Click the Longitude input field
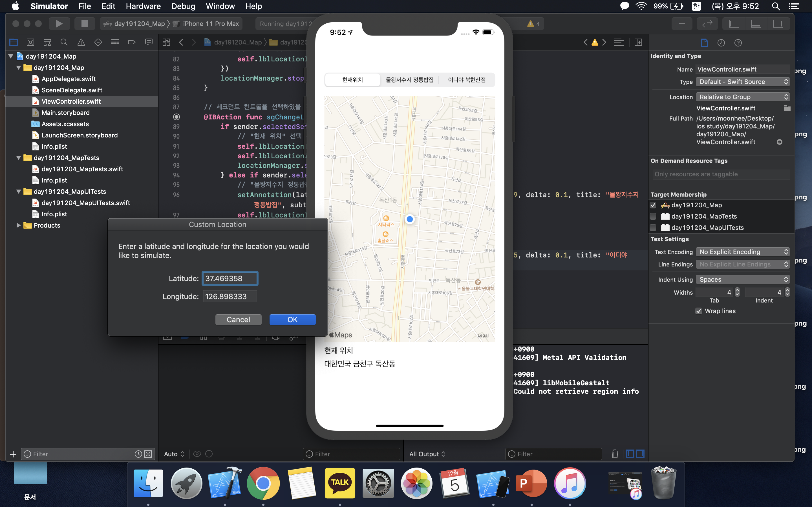This screenshot has height=507, width=812. 230,296
